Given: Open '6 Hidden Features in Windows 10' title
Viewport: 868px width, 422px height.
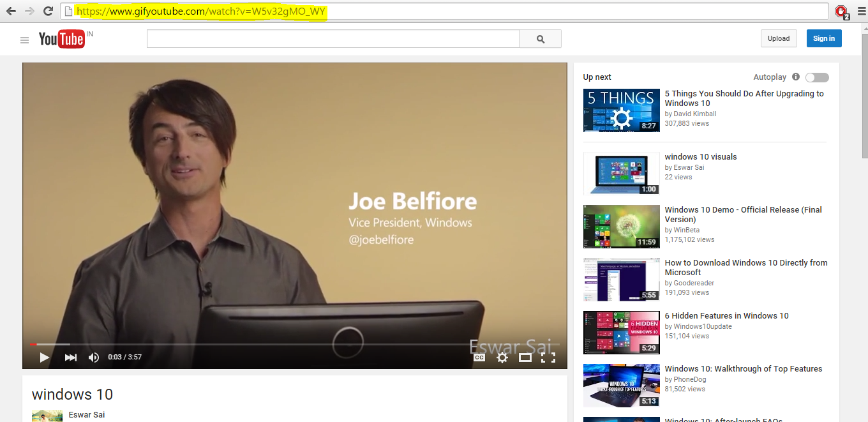Looking at the screenshot, I should (727, 316).
